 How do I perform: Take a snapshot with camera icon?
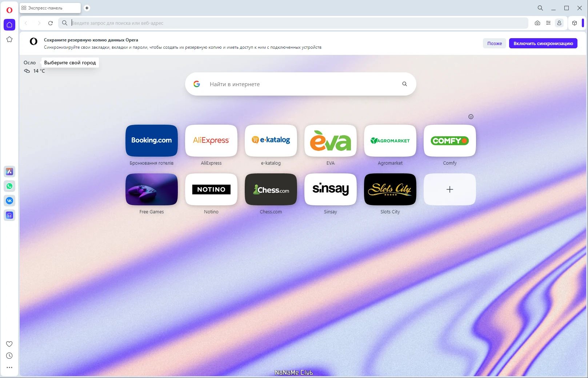coord(537,23)
